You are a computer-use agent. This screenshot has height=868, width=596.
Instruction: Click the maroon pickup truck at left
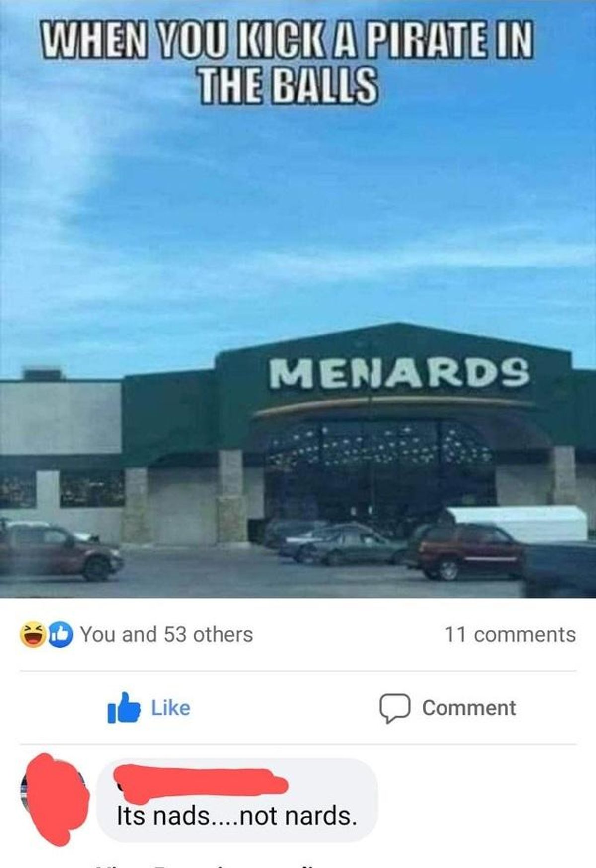(x=60, y=549)
